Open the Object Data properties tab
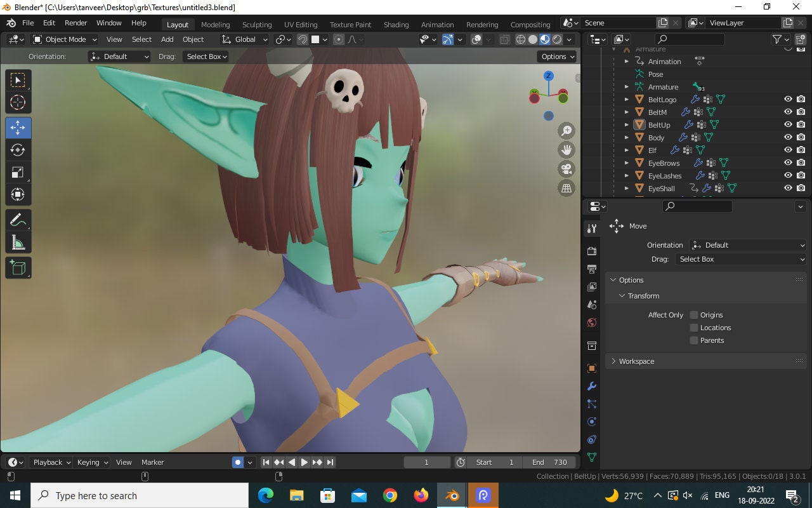The image size is (812, 508). pyautogui.click(x=592, y=457)
